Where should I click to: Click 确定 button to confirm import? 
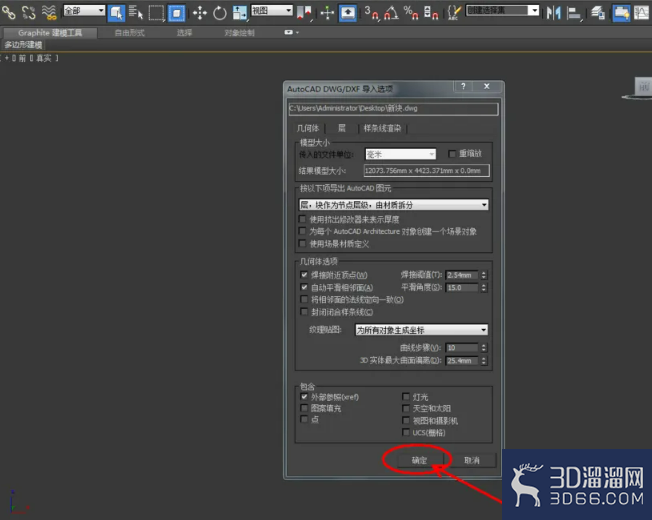point(420,461)
